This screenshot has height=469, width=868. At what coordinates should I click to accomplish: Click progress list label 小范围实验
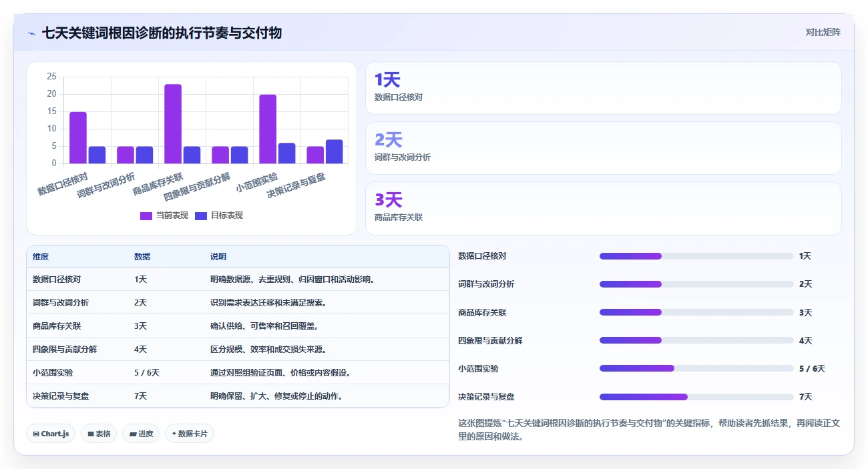tap(478, 368)
